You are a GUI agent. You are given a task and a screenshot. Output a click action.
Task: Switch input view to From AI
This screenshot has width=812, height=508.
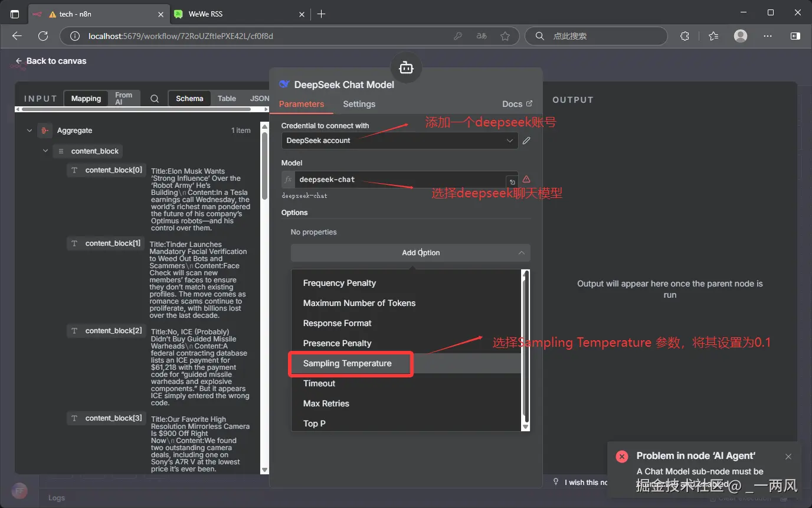(124, 99)
